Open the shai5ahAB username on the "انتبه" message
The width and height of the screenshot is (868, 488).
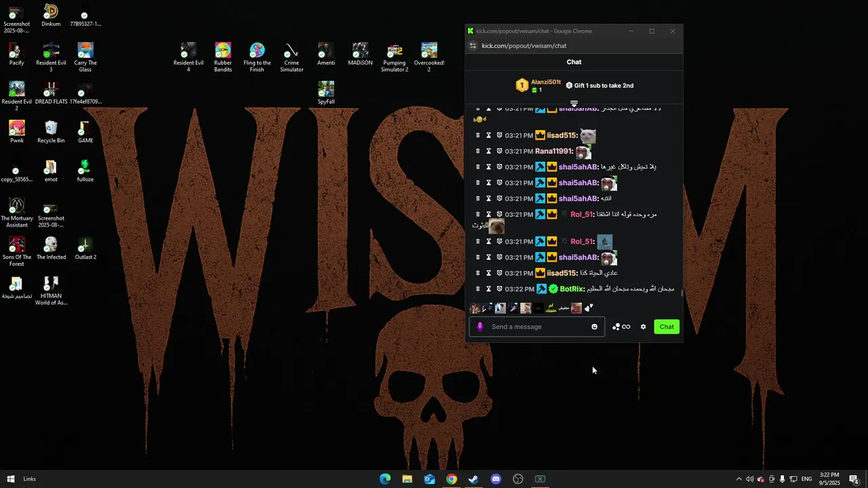click(x=578, y=199)
